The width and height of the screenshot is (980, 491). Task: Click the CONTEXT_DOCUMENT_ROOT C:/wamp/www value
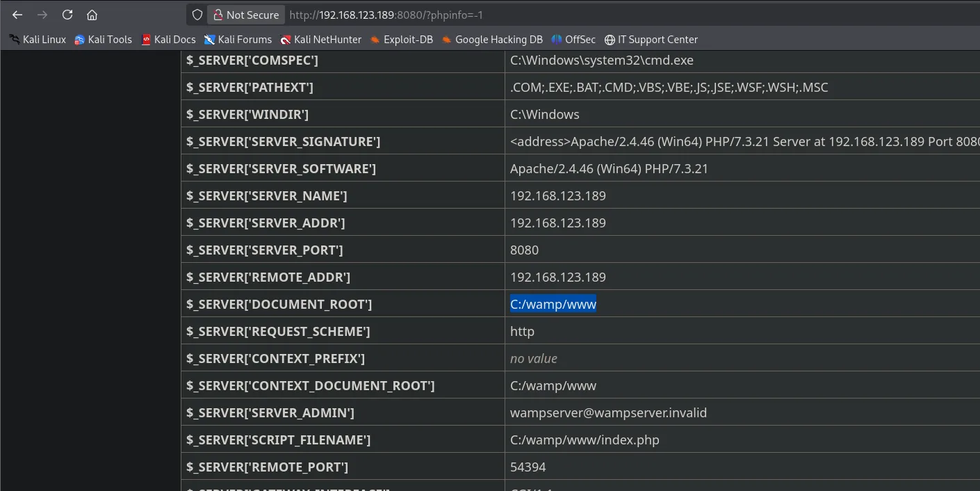(553, 386)
